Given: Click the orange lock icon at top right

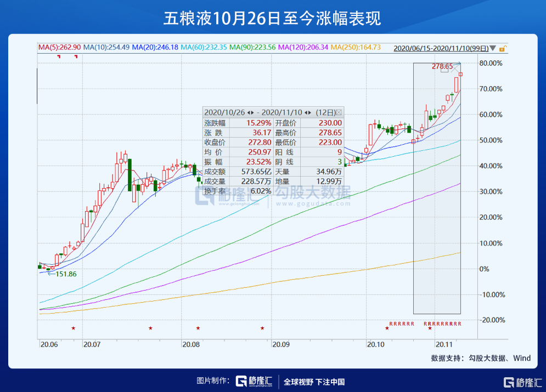Looking at the screenshot, I should point(502,48).
